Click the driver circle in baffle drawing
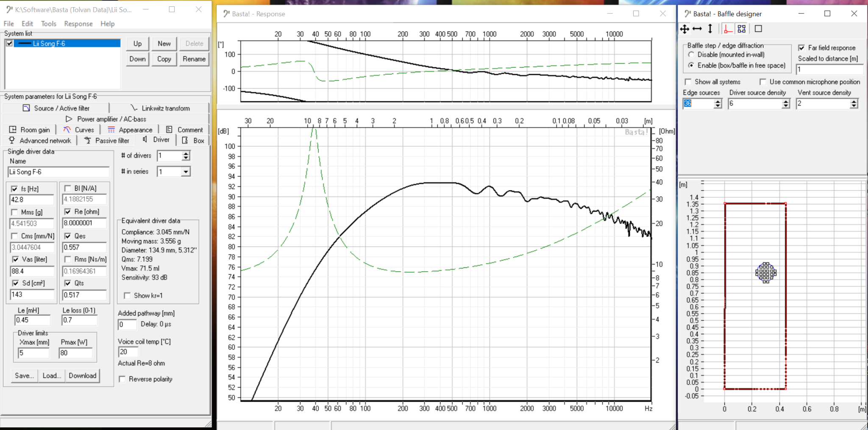 766,272
